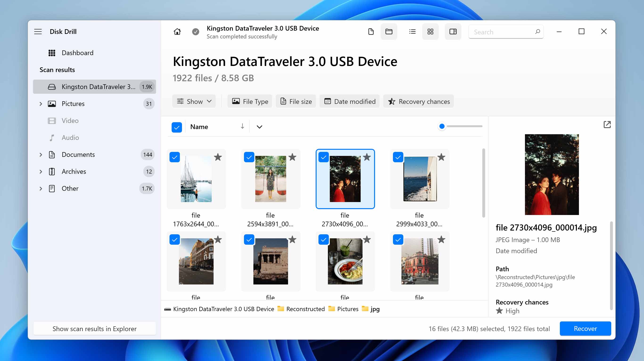The width and height of the screenshot is (644, 361).
Task: Star the red building photo thumbnail
Action: [441, 239]
